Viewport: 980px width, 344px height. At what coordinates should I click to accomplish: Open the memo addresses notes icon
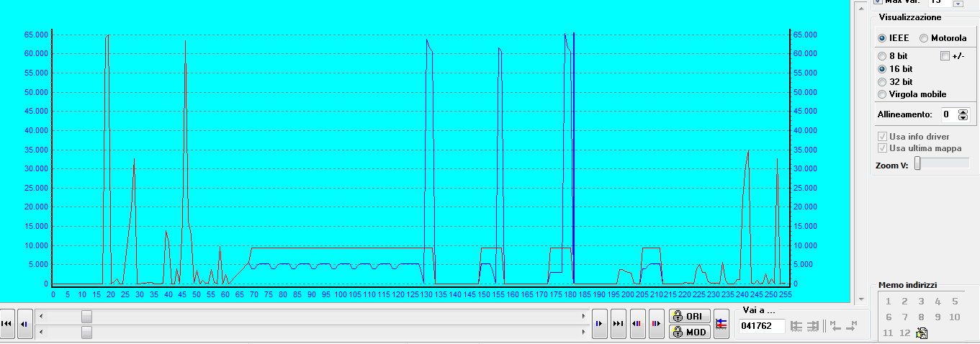tap(921, 332)
